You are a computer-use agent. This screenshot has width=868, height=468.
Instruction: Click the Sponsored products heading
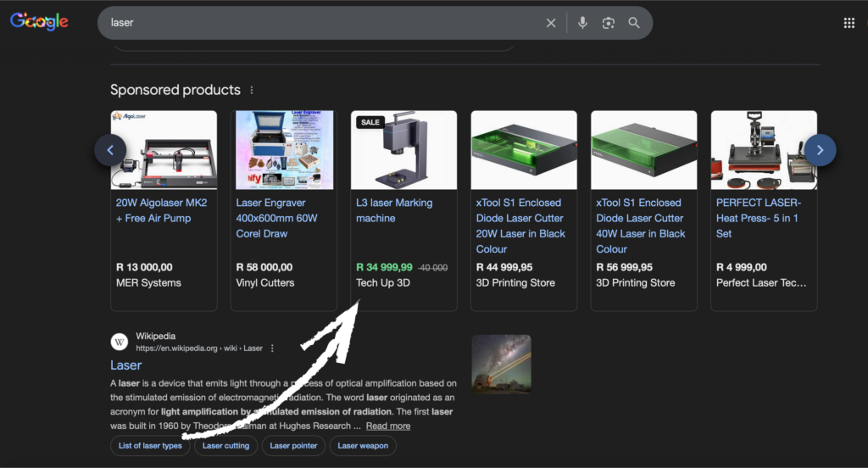(175, 90)
